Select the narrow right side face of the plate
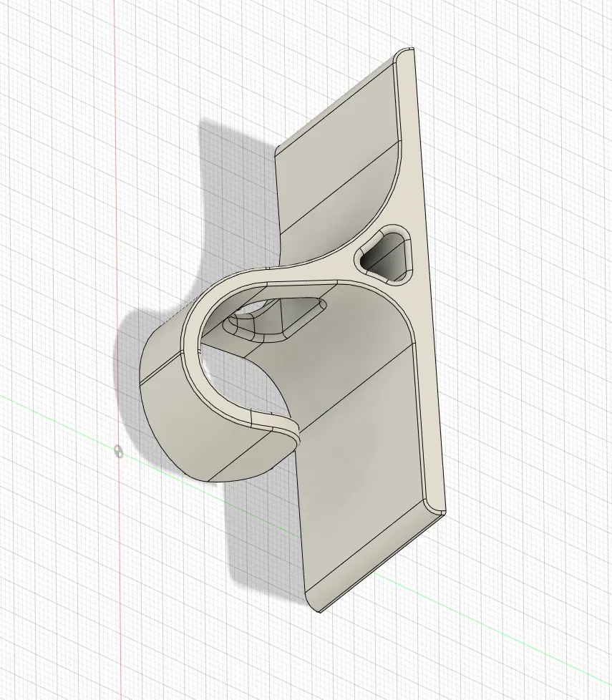The width and height of the screenshot is (612, 700). [x=427, y=286]
